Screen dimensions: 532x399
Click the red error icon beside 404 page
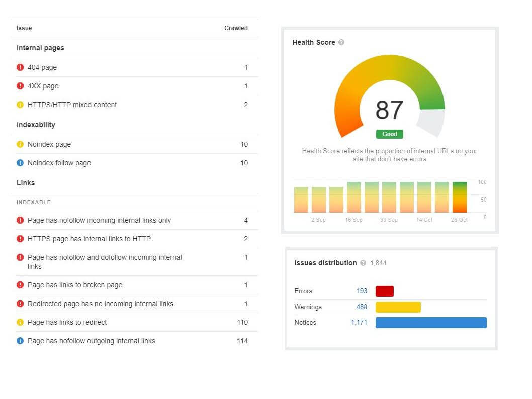pyautogui.click(x=20, y=67)
